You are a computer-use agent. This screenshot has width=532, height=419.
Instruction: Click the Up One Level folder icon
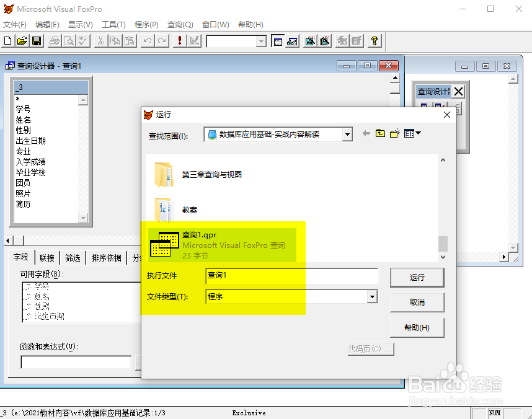(x=380, y=133)
